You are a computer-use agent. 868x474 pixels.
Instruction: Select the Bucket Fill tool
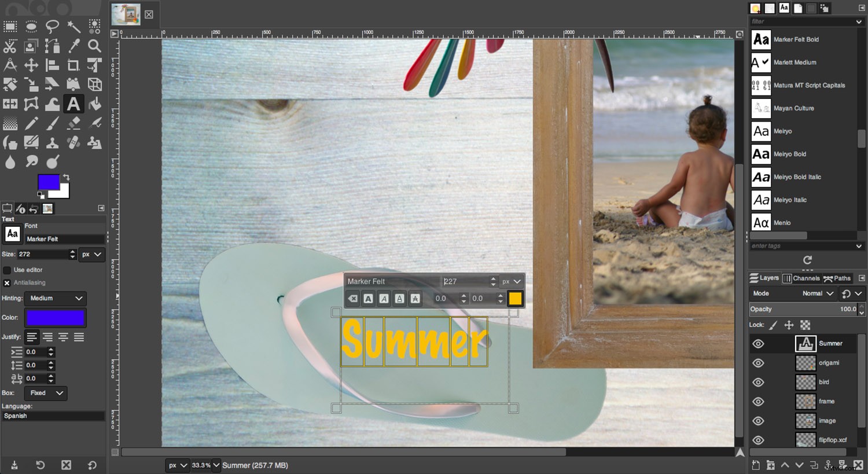pyautogui.click(x=94, y=104)
